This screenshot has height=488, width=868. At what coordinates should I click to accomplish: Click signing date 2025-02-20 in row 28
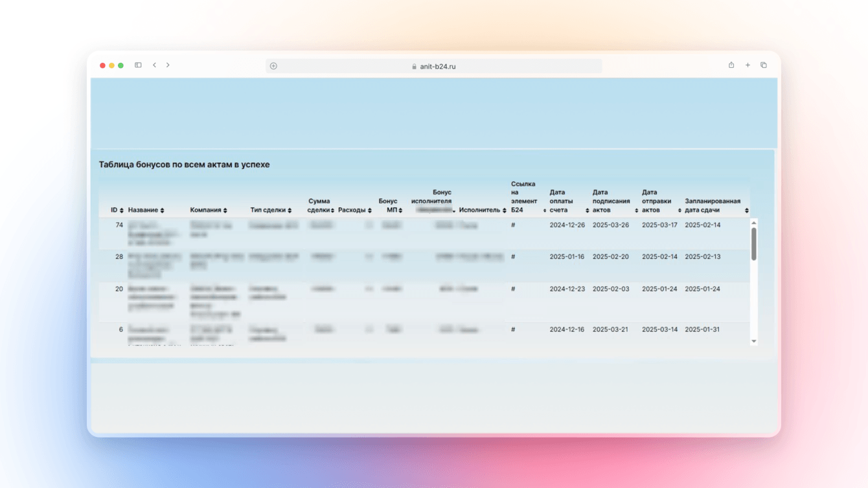point(611,257)
